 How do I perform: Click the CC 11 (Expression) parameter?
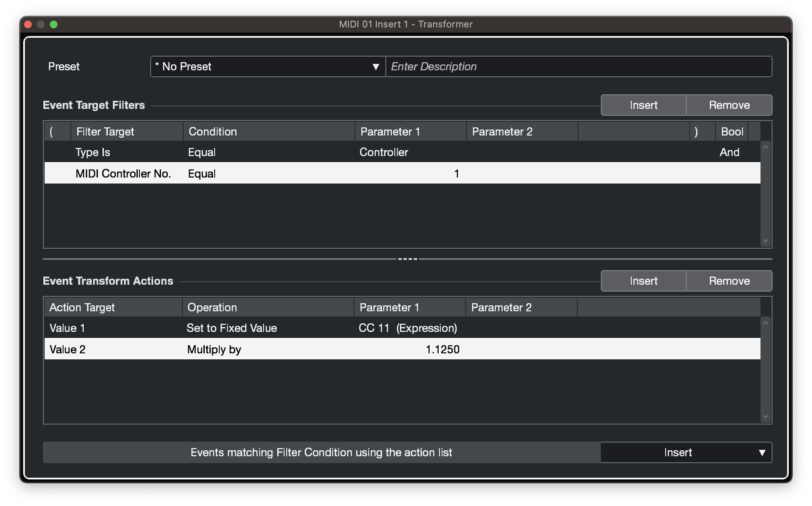(408, 328)
